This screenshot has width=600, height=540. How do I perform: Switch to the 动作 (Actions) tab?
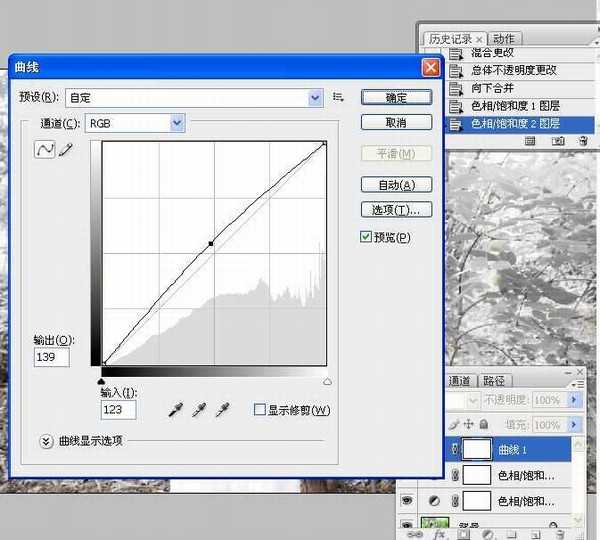point(504,39)
